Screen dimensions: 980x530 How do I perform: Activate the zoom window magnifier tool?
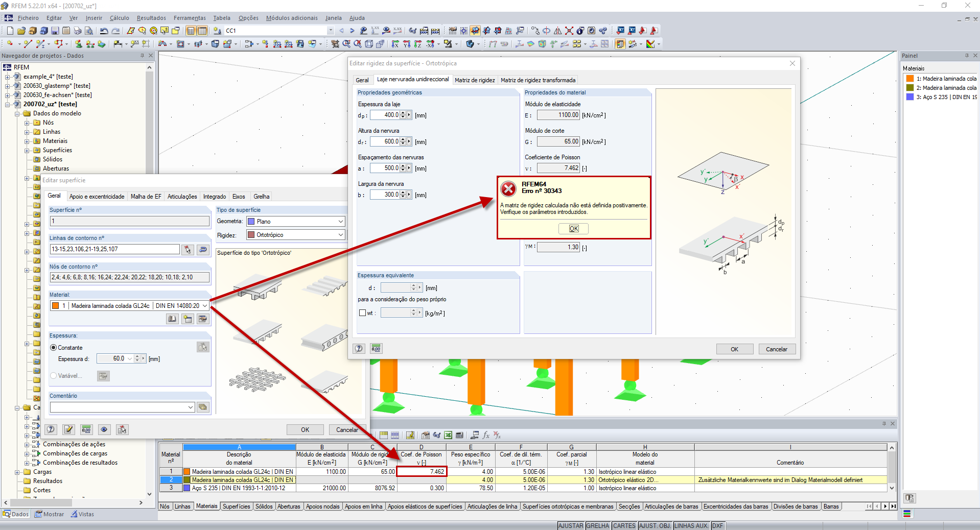pyautogui.click(x=346, y=44)
